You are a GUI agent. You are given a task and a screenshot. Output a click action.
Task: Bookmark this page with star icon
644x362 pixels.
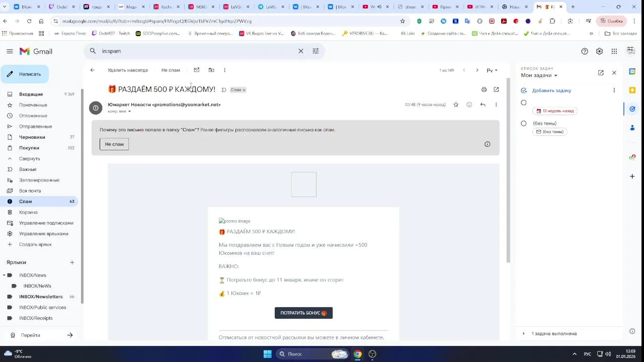pyautogui.click(x=403, y=21)
